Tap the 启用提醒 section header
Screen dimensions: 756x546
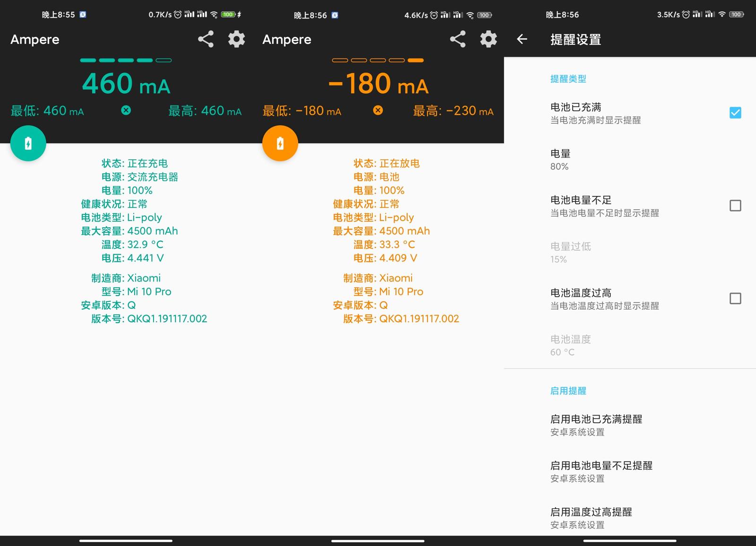[569, 391]
